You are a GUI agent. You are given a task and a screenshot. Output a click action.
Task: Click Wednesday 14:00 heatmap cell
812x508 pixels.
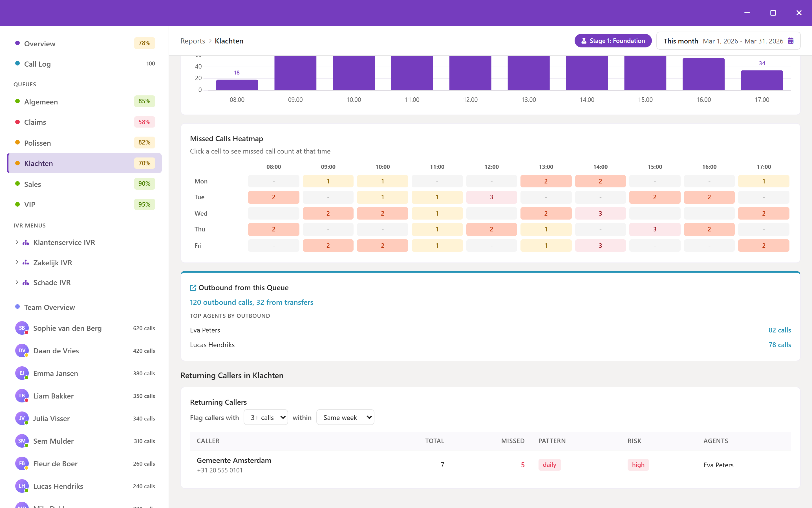point(600,213)
